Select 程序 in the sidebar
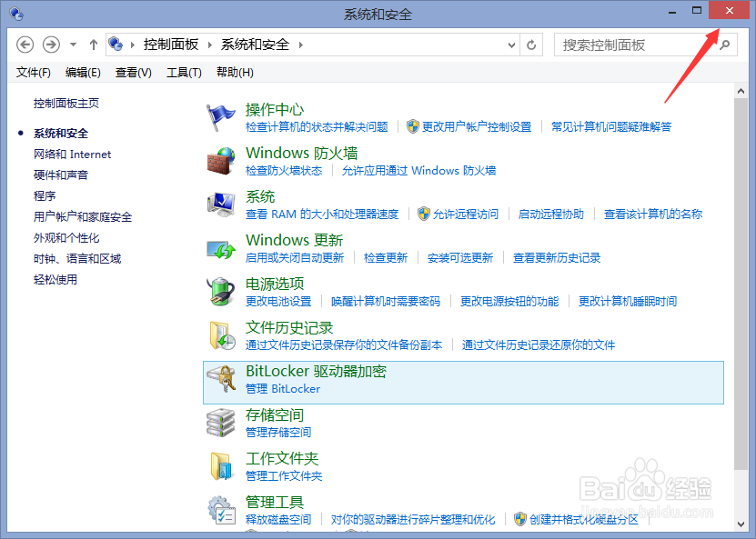The width and height of the screenshot is (756, 539). coord(45,195)
